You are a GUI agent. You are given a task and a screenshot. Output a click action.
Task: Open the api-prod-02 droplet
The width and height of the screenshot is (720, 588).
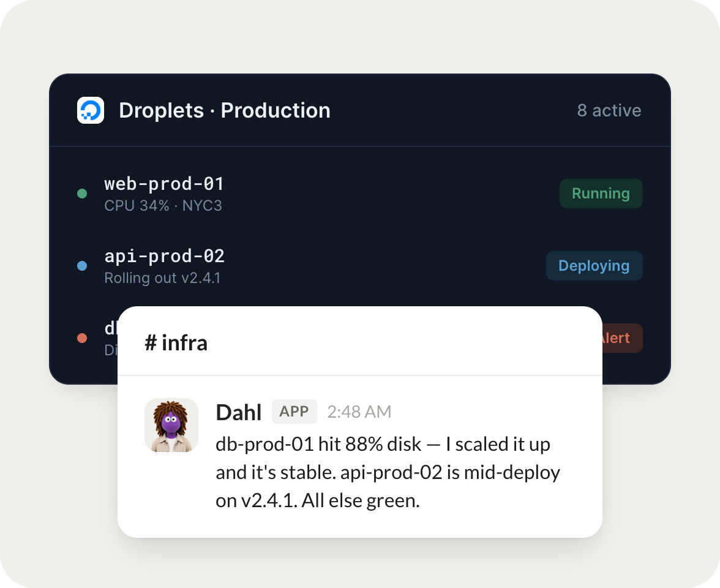[x=164, y=256]
